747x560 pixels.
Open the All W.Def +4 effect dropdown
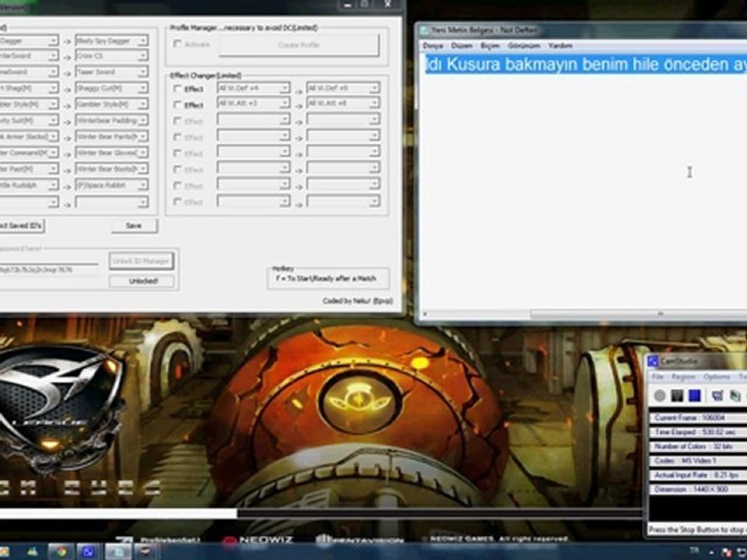tap(285, 88)
